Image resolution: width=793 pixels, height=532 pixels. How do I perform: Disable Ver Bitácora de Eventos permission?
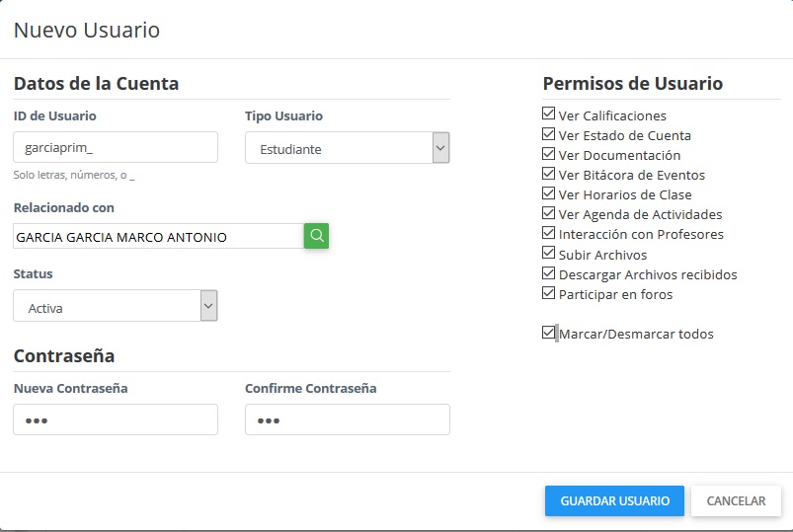[549, 174]
